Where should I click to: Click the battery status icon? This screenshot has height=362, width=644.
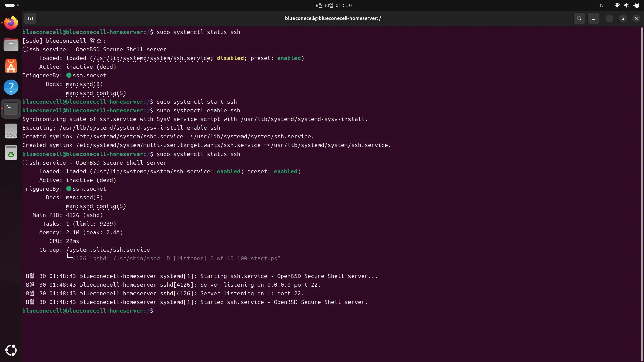pos(636,5)
